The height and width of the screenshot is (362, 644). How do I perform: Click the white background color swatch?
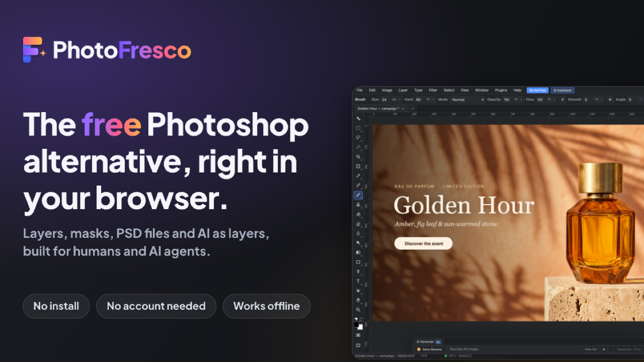pyautogui.click(x=360, y=327)
